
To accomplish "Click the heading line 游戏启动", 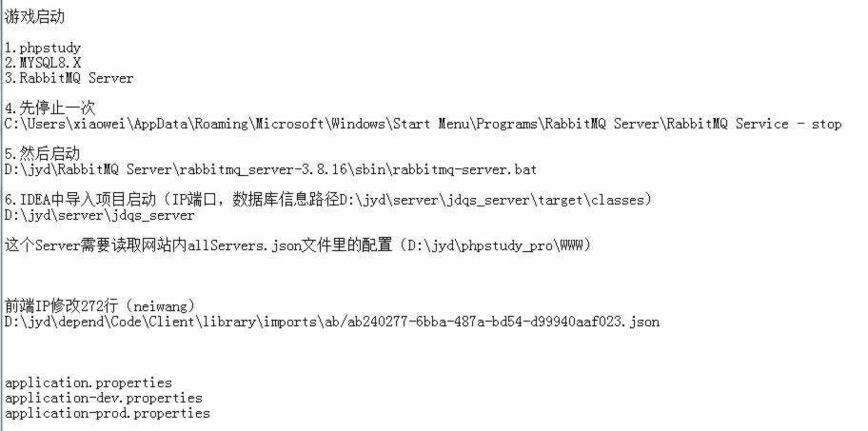I will pos(35,16).
